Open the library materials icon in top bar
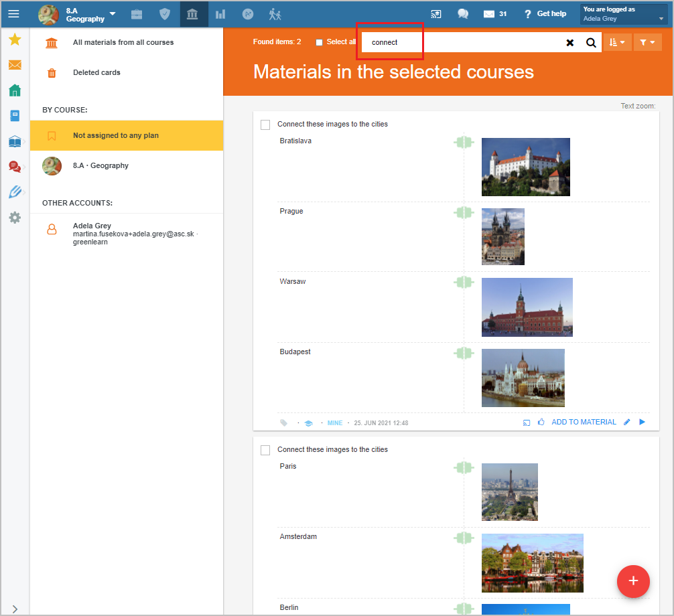 point(192,14)
